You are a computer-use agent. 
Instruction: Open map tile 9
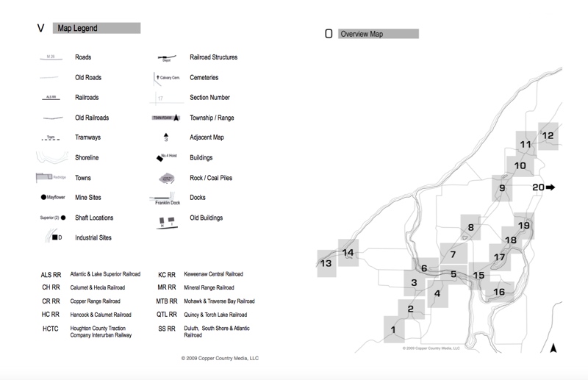point(502,188)
